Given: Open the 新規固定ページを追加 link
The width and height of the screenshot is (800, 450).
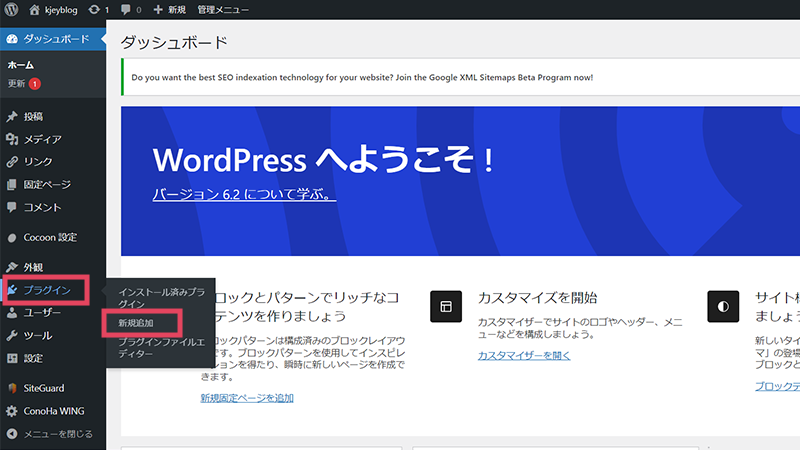Looking at the screenshot, I should coord(247,398).
